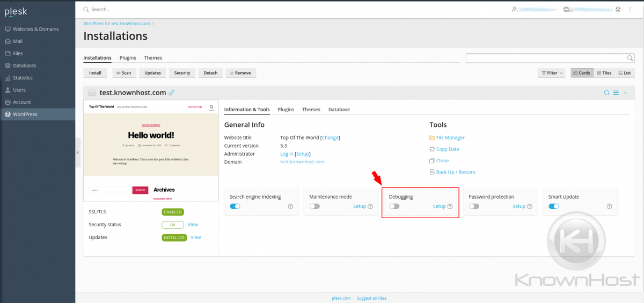
Task: Click the globe subscription icon in header
Action: point(567,9)
